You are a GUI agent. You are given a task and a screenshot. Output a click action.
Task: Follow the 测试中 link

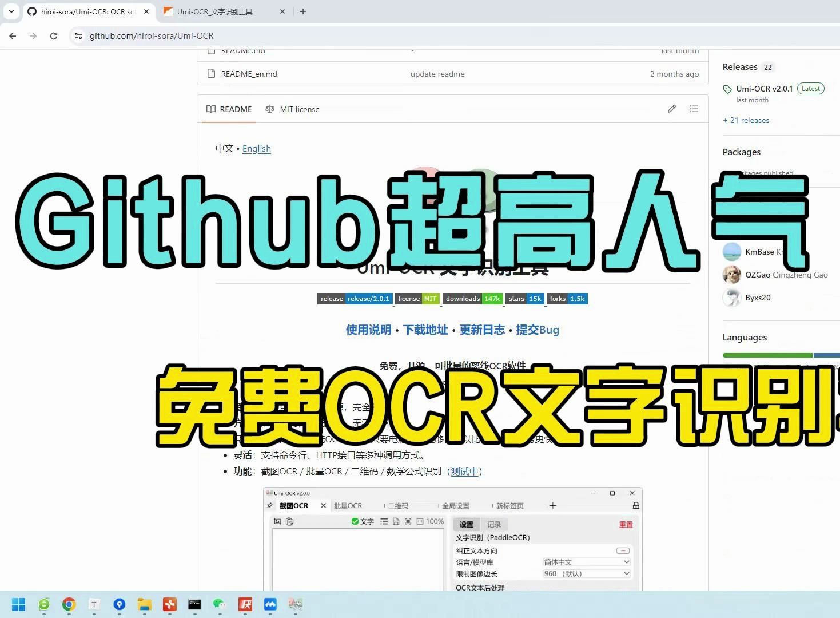coord(464,472)
